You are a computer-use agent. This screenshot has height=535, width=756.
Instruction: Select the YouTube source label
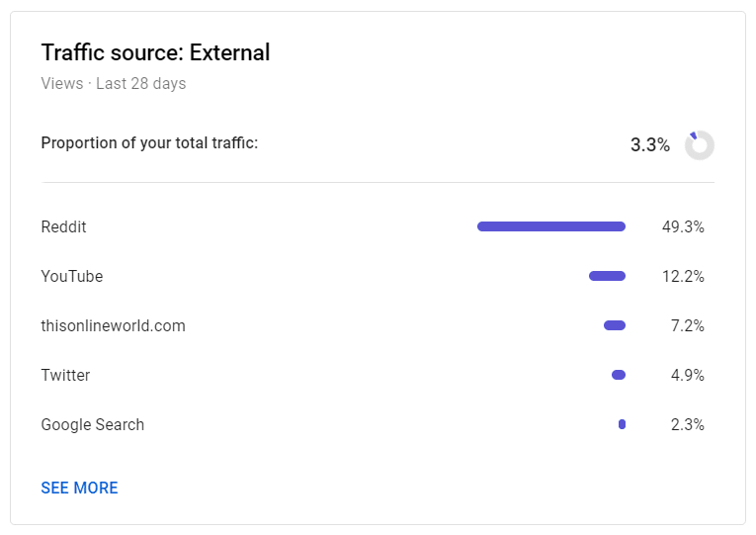[72, 276]
